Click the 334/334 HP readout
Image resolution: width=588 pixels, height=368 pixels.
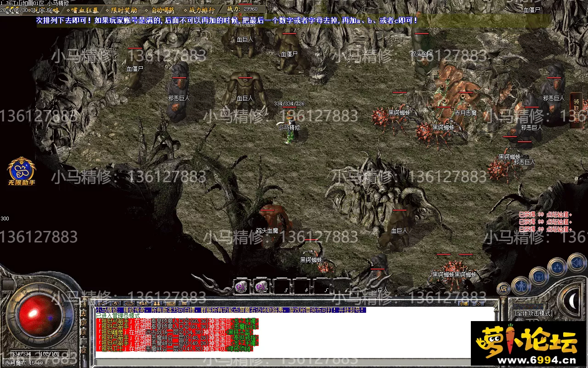pos(21,354)
